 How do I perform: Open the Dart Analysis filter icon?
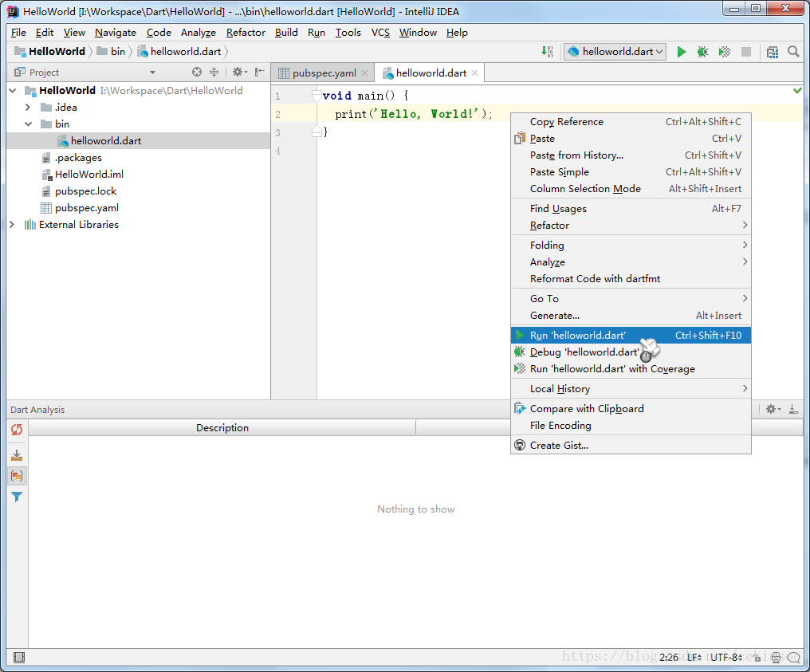click(17, 497)
